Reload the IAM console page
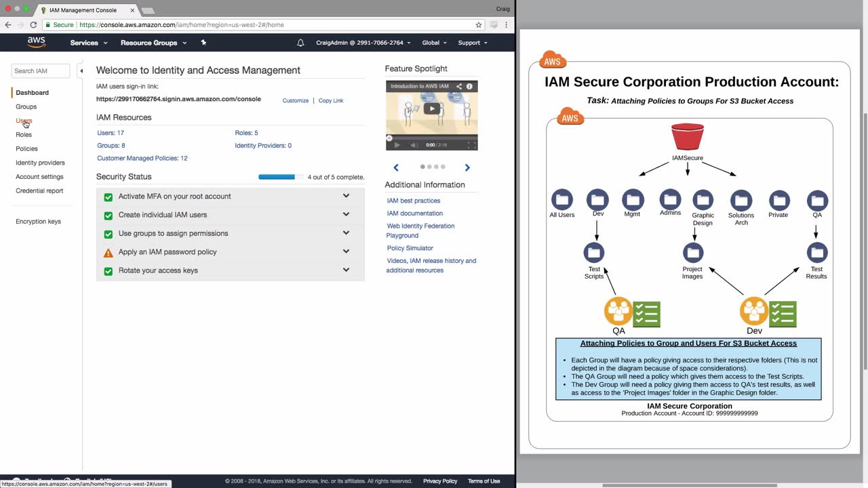The width and height of the screenshot is (868, 488). pyautogui.click(x=33, y=24)
